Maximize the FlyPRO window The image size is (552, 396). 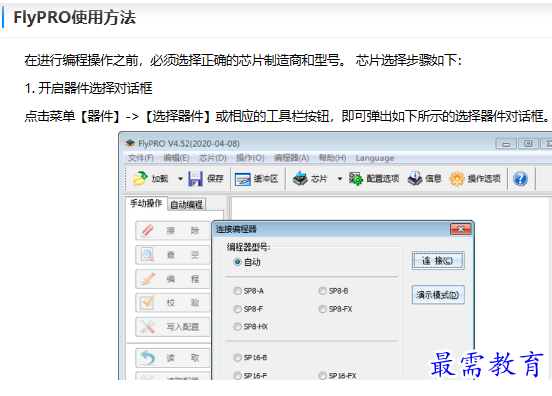[x=528, y=144]
